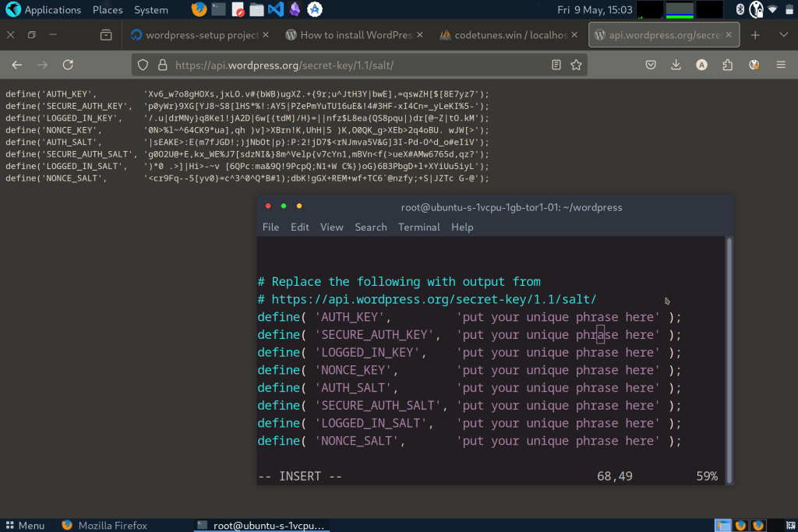
Task: Open the Bluetooth tray icon
Action: [x=740, y=9]
